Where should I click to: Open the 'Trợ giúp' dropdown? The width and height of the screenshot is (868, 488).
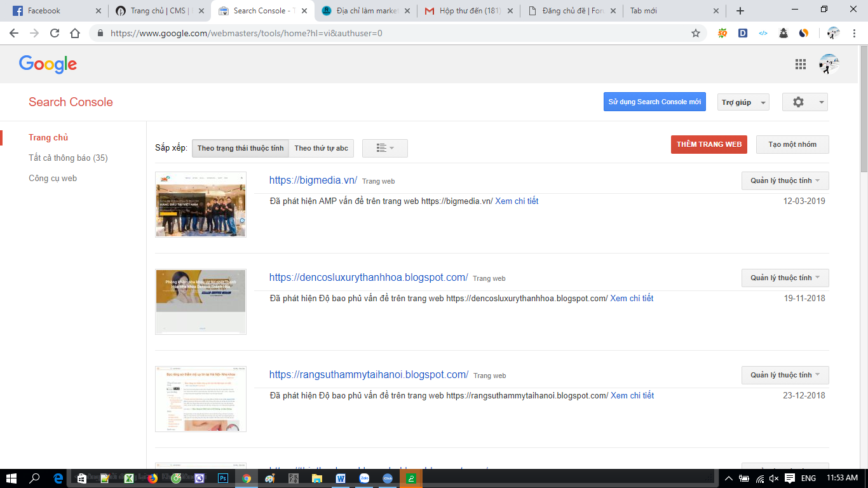tap(743, 102)
